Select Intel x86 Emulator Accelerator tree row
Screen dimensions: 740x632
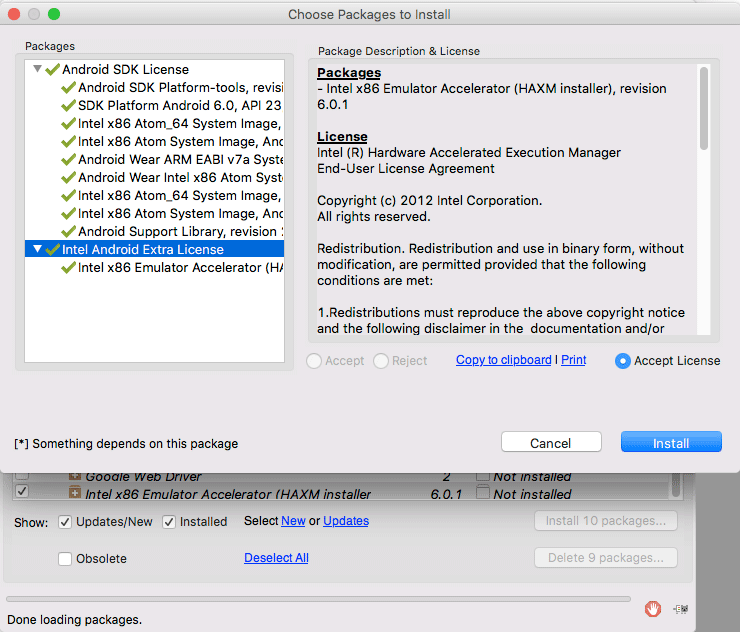point(180,267)
